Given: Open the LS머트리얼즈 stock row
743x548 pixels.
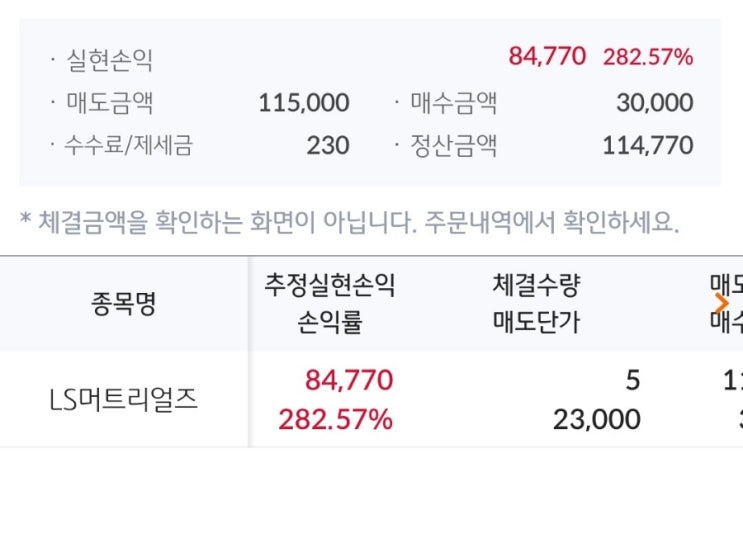Looking at the screenshot, I should [x=123, y=400].
